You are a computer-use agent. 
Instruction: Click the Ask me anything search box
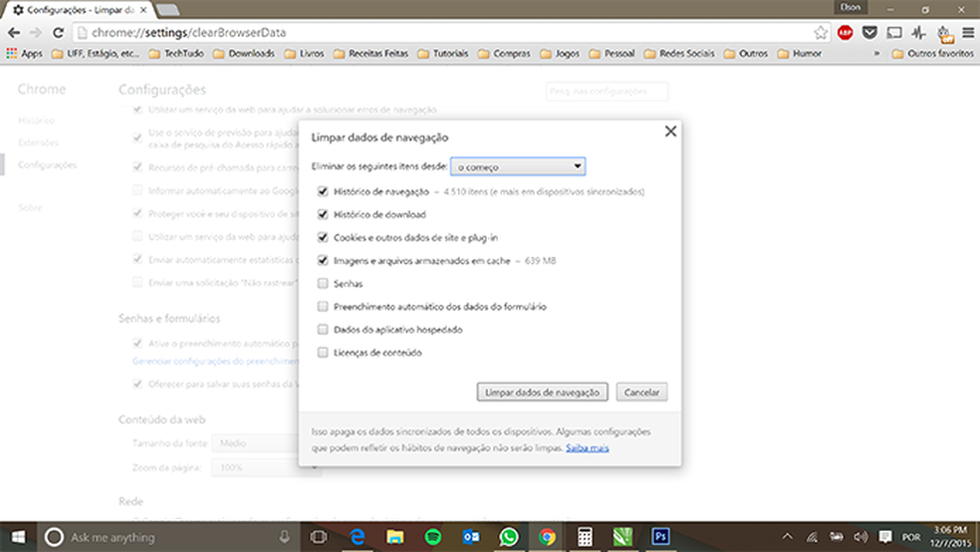click(167, 537)
